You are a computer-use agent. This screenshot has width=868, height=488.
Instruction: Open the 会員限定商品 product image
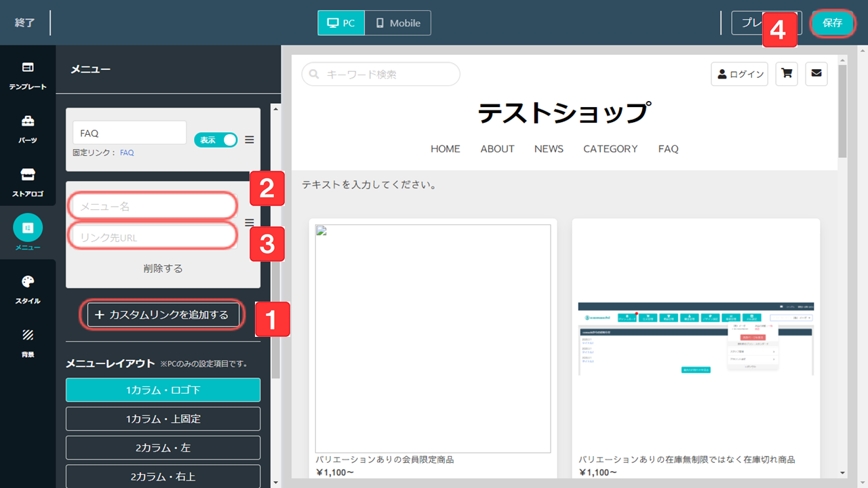[433, 338]
